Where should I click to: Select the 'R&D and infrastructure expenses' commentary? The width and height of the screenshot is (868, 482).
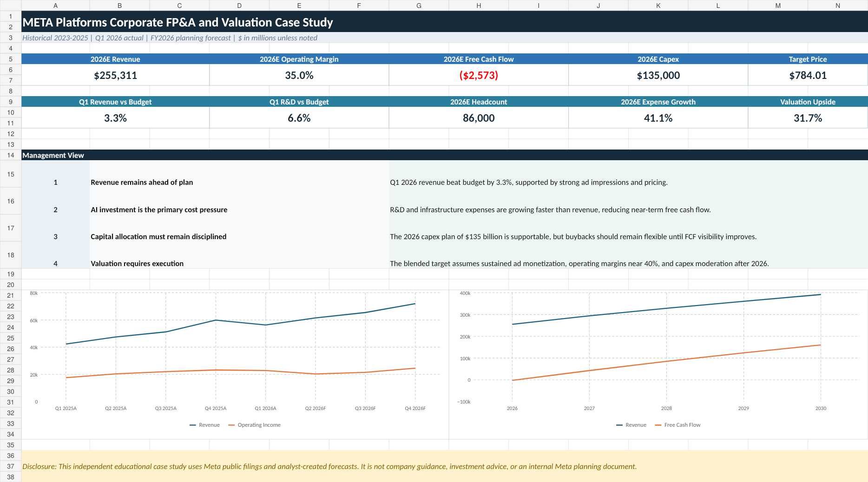(628, 201)
